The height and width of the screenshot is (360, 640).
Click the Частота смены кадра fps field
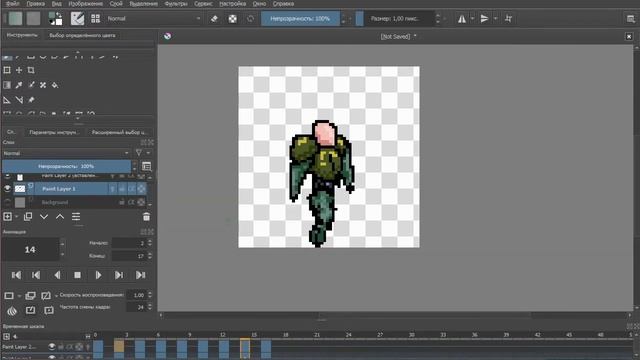[x=136, y=307]
